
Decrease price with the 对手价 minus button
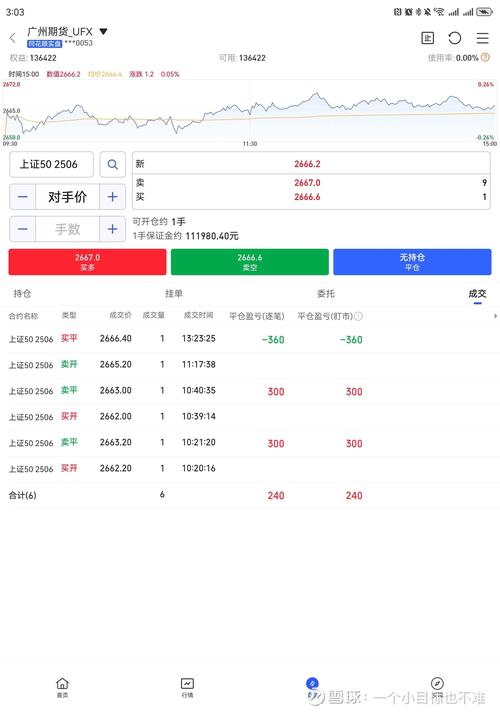(x=23, y=197)
